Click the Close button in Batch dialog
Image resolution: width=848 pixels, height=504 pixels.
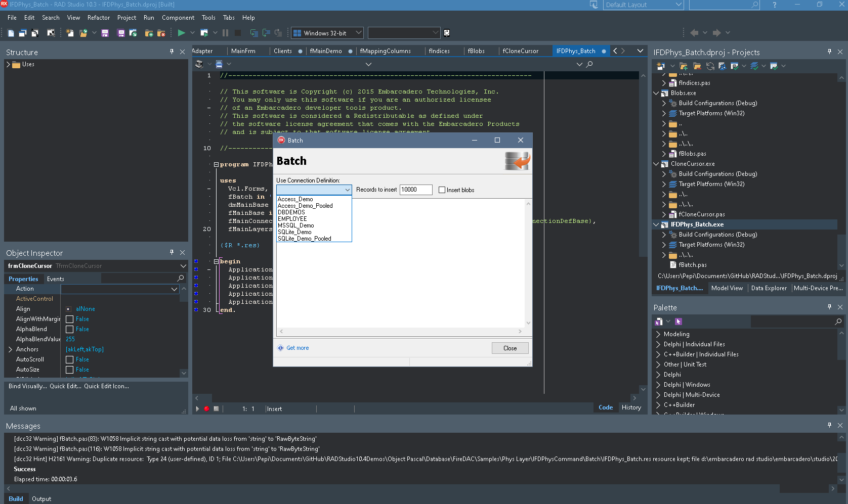[x=510, y=348]
